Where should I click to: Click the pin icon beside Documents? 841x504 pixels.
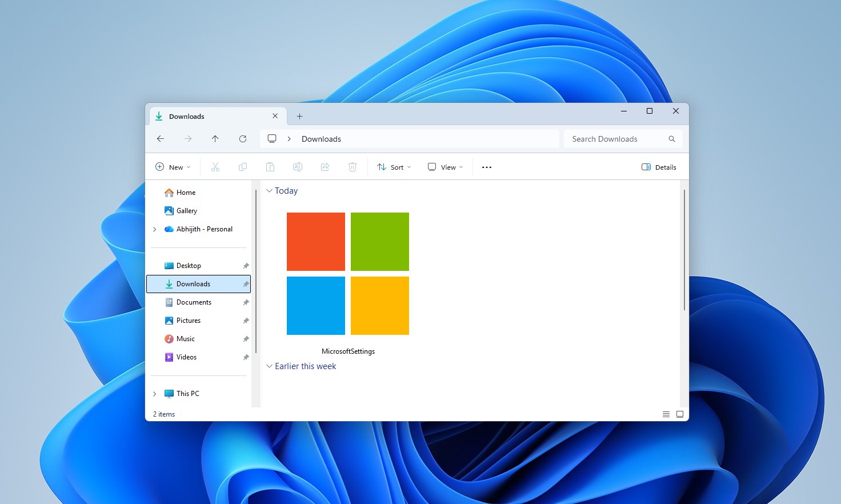pyautogui.click(x=246, y=302)
